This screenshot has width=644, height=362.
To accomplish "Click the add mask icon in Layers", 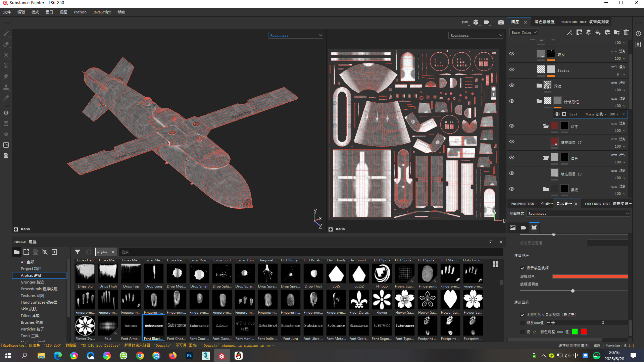I will (x=579, y=32).
